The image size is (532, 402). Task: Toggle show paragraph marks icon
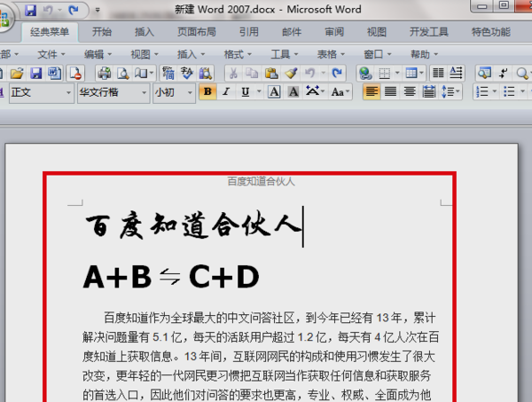tap(503, 73)
